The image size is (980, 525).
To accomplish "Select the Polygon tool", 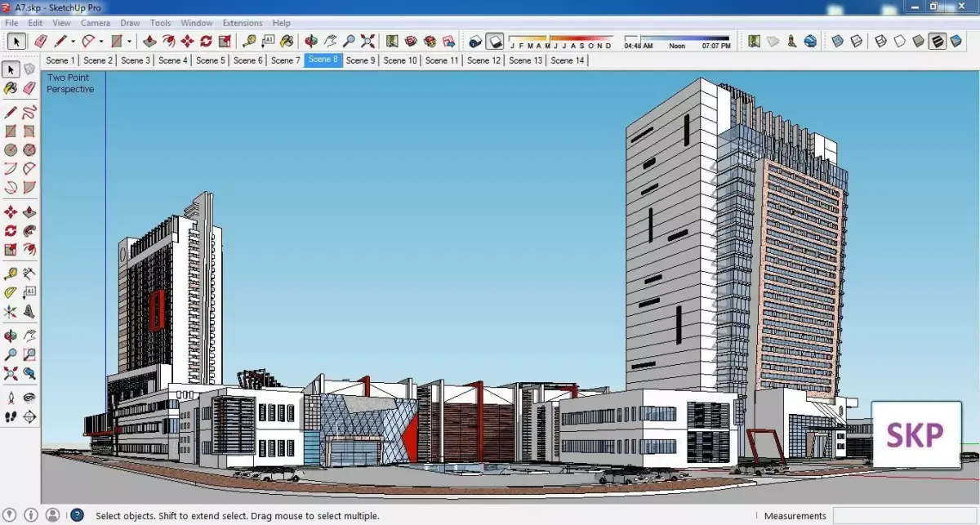I will click(x=29, y=150).
